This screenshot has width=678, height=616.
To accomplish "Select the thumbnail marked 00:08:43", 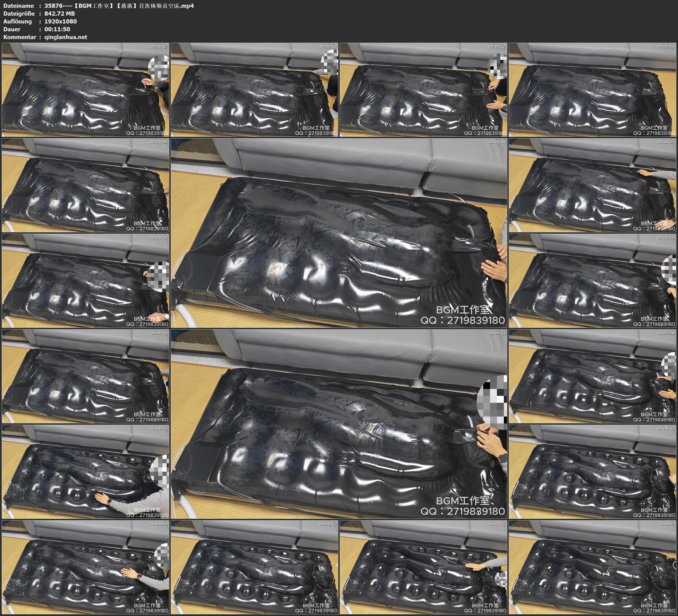I will (593, 472).
